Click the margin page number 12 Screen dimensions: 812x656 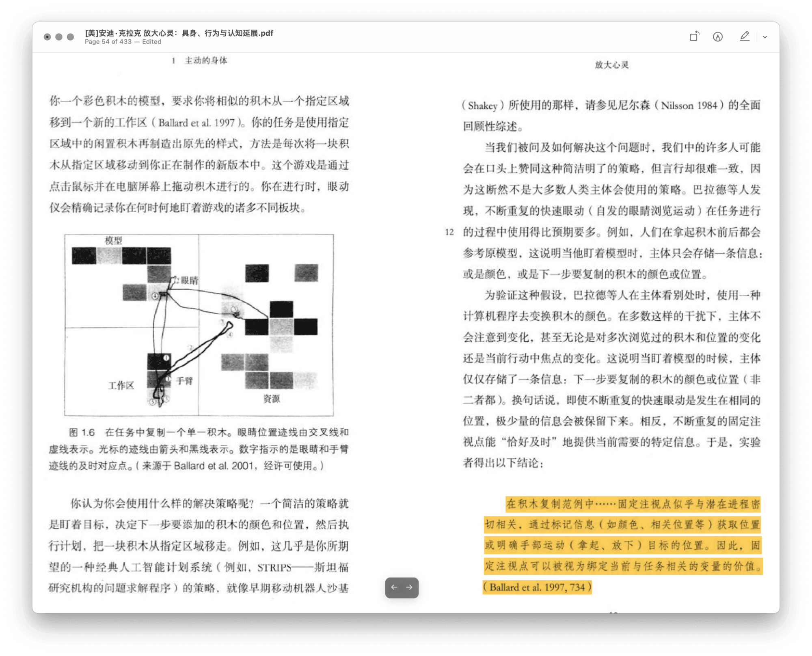(x=449, y=232)
